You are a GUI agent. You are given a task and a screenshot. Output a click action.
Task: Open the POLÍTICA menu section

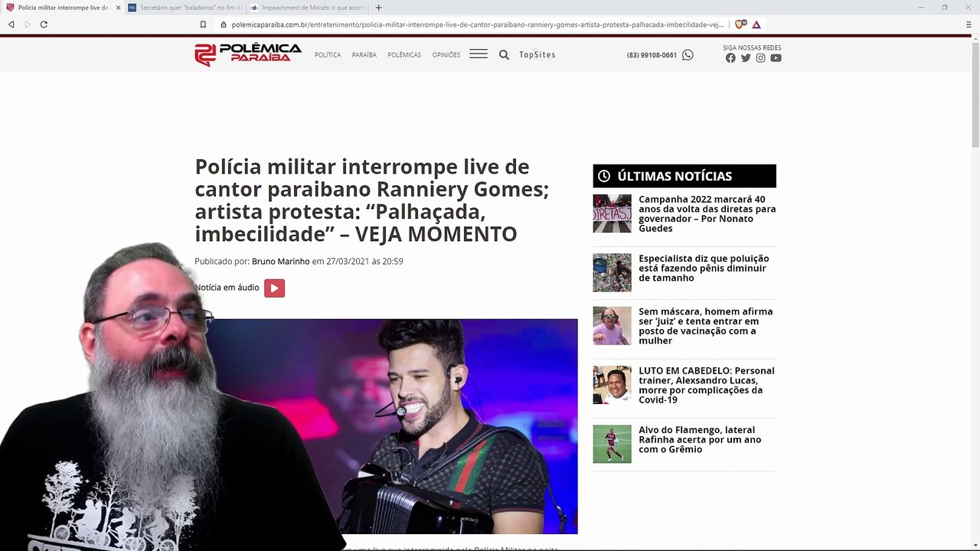[x=328, y=55]
